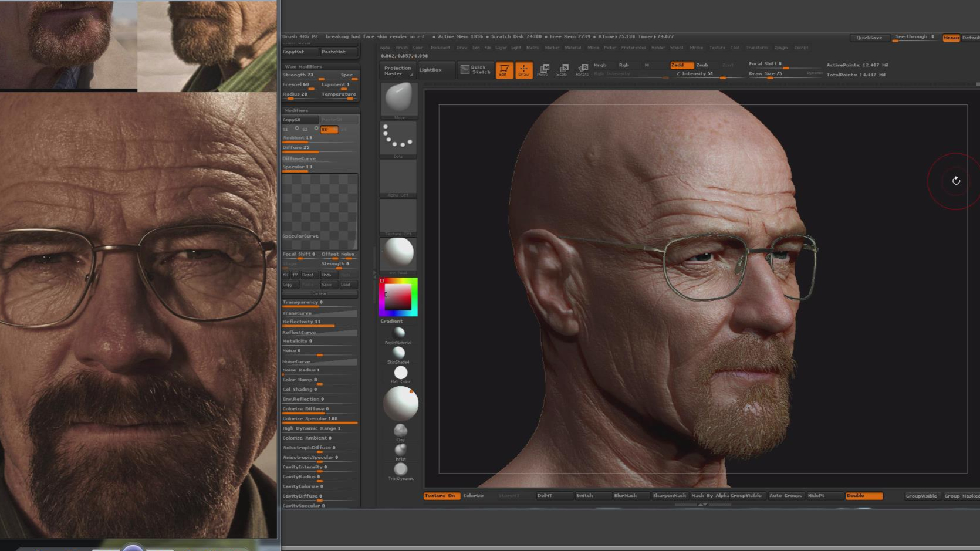Click the large white material preview sphere

[x=401, y=403]
